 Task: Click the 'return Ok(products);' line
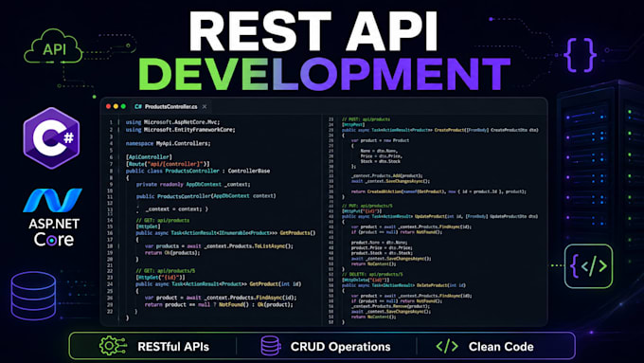pyautogui.click(x=172, y=253)
